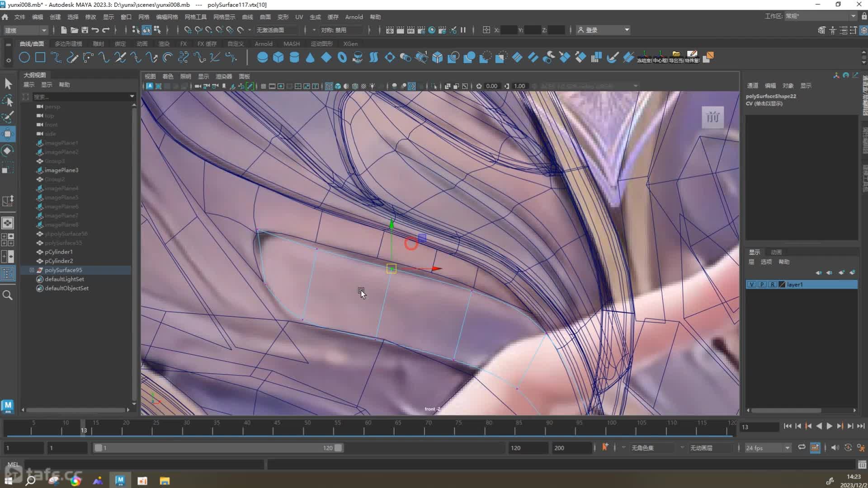
Task: Toggle select by hierarchy mode
Action: [136, 30]
